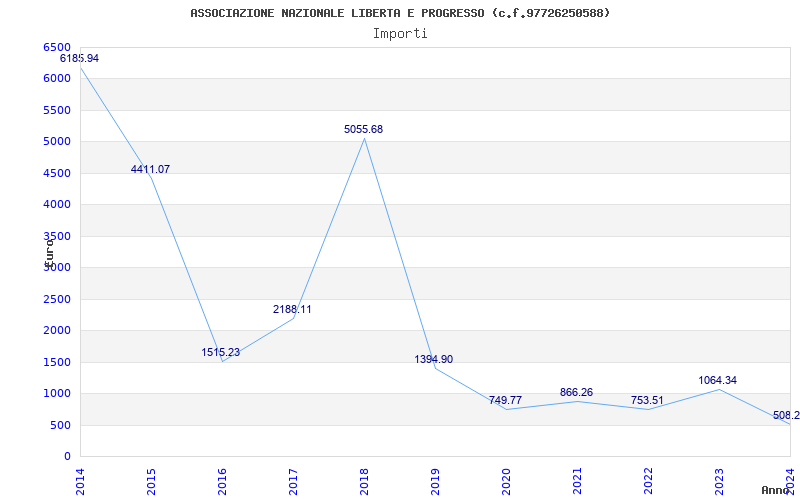This screenshot has width=800, height=500.
Task: Click the 2015 x-axis year label
Action: point(151,482)
